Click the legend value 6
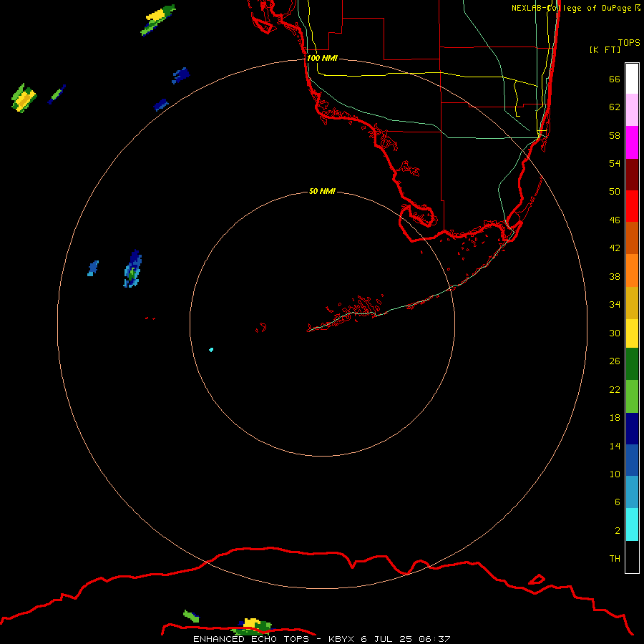Viewport: 644px width, 644px height. tap(618, 502)
